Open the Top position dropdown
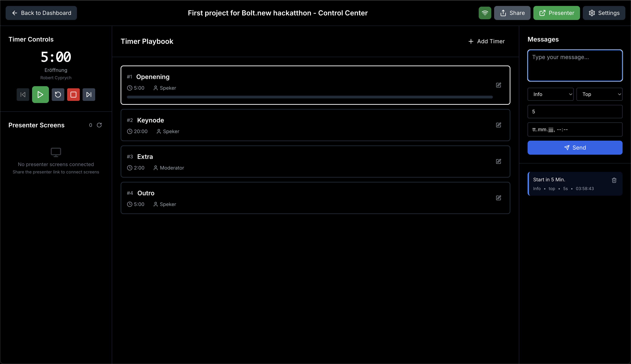Viewport: 631px width, 364px height. (599, 94)
